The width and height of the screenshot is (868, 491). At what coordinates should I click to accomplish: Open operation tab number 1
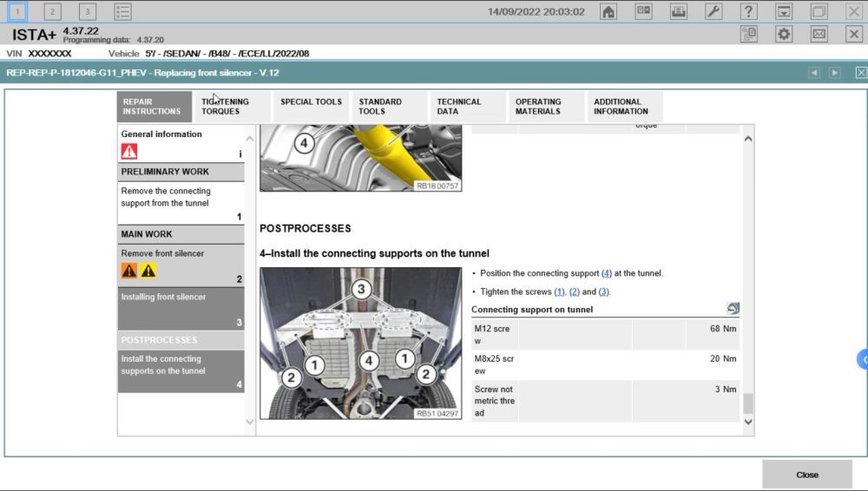(x=17, y=11)
